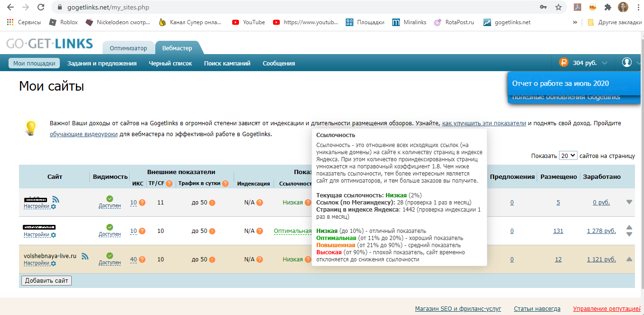644x315 pixels.
Task: Expand the hidden bookmarks overflow chevron
Action: [x=575, y=22]
